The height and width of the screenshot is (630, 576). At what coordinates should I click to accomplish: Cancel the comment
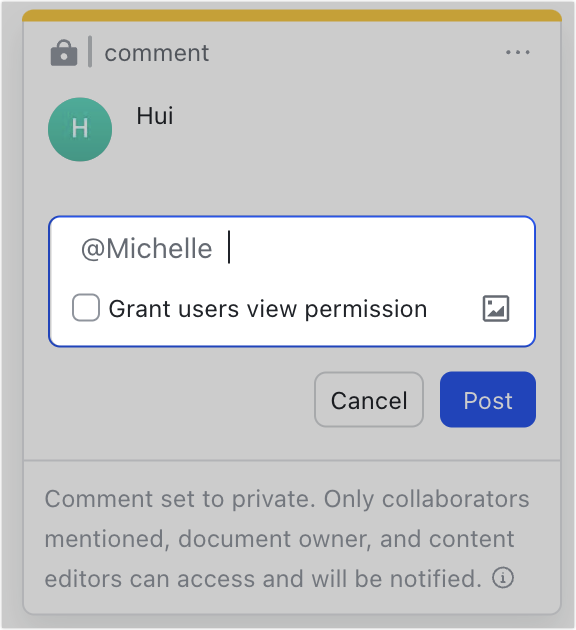369,400
